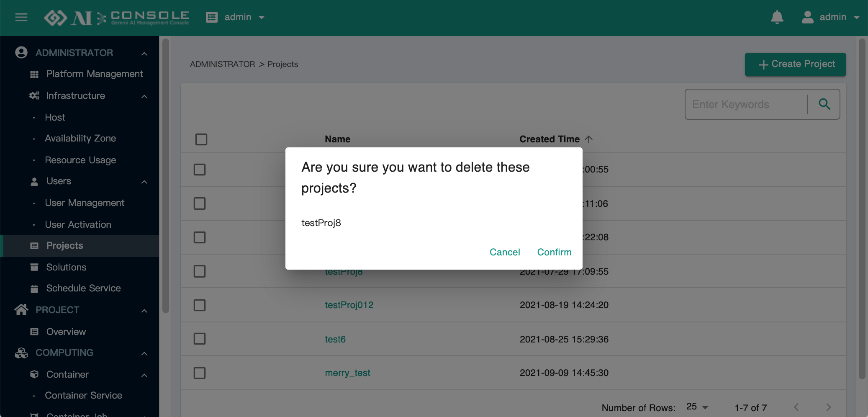Go to next page arrow
The image size is (868, 417).
click(x=828, y=407)
